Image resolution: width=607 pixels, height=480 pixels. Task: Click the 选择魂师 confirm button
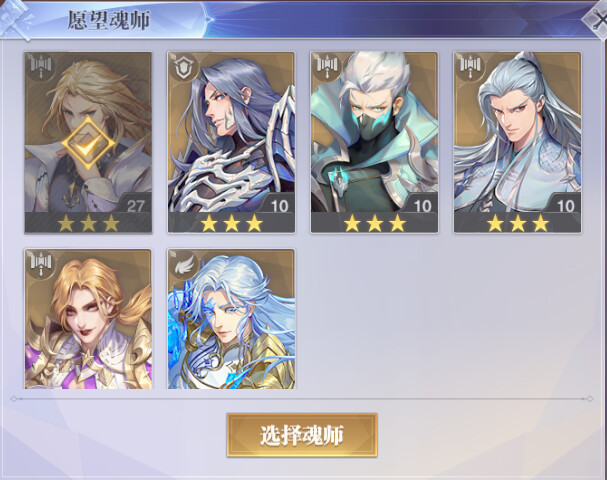coord(302,435)
